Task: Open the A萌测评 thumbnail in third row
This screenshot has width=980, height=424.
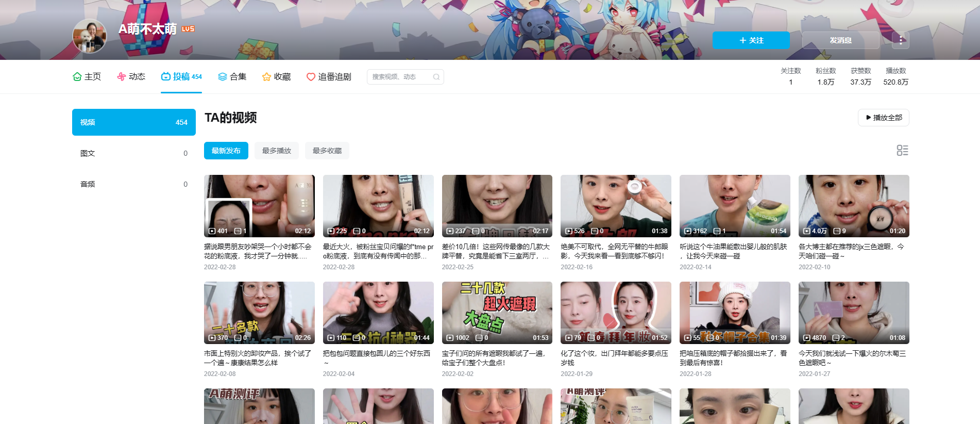Action: click(259, 406)
